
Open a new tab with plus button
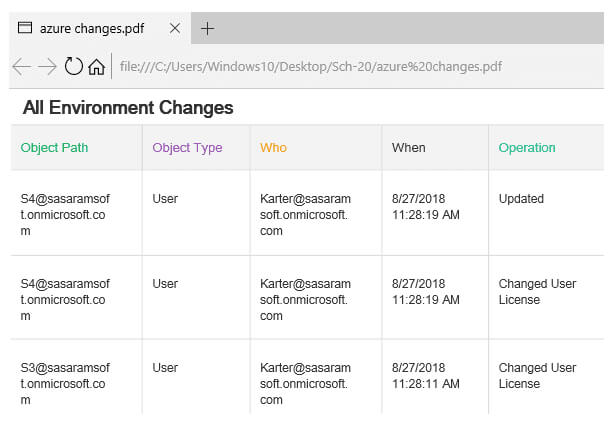[207, 28]
